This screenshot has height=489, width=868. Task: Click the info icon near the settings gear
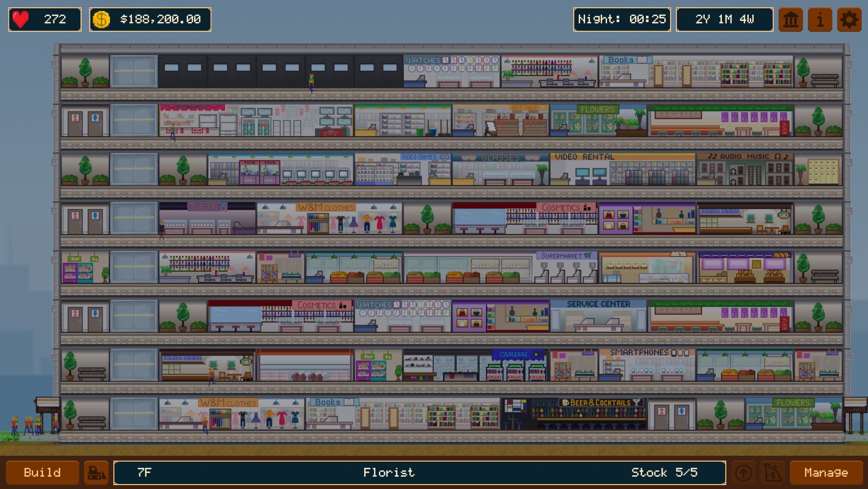click(820, 20)
